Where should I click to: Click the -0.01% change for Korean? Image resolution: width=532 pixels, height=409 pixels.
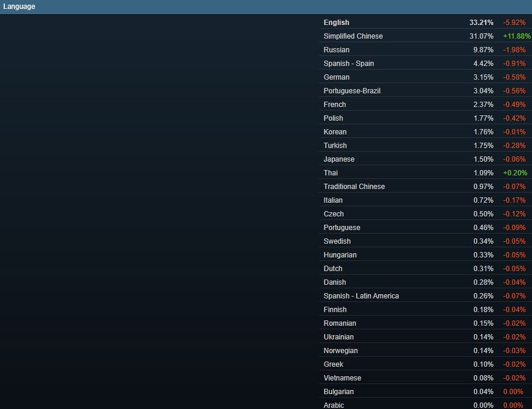pos(514,132)
